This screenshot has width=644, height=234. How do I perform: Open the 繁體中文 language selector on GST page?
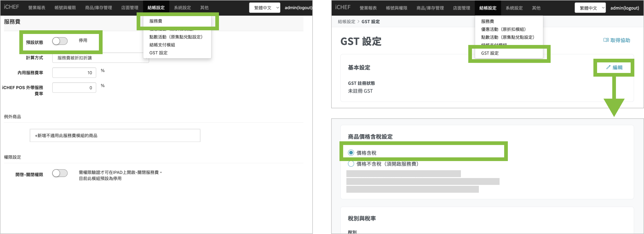(x=590, y=8)
